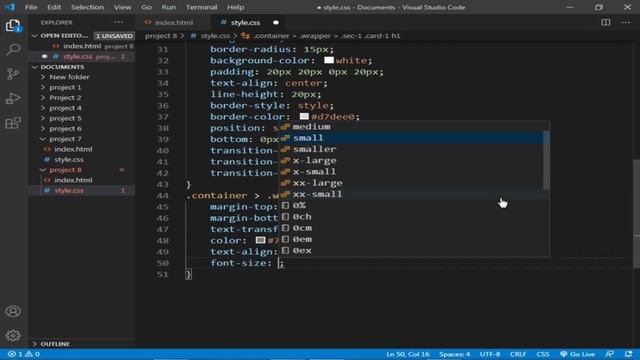Open notifications bell in status bar
This screenshot has width=640, height=360.
coord(628,354)
